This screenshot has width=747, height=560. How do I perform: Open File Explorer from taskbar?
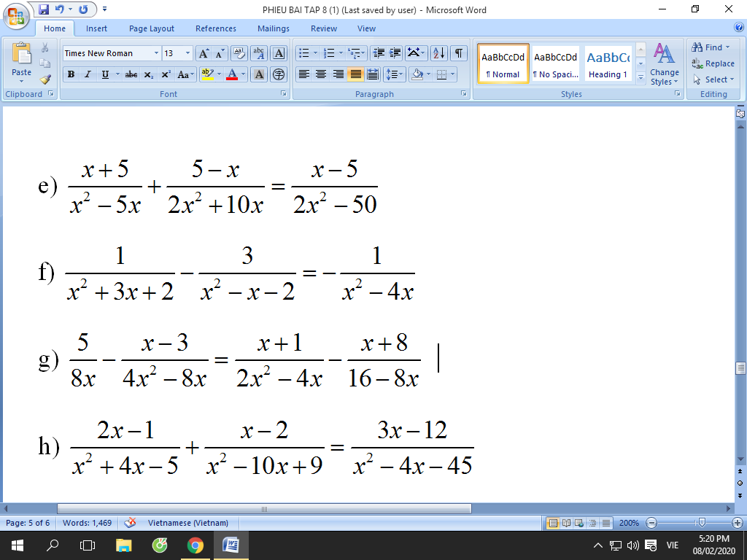point(123,545)
